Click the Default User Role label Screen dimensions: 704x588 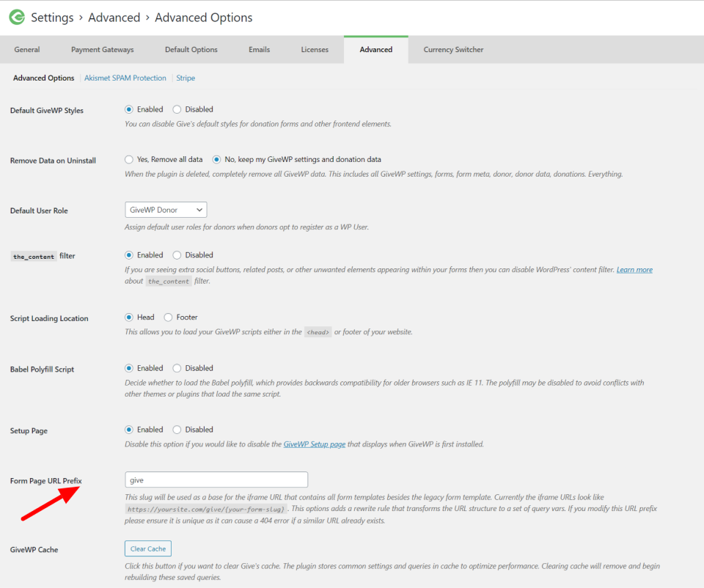39,211
